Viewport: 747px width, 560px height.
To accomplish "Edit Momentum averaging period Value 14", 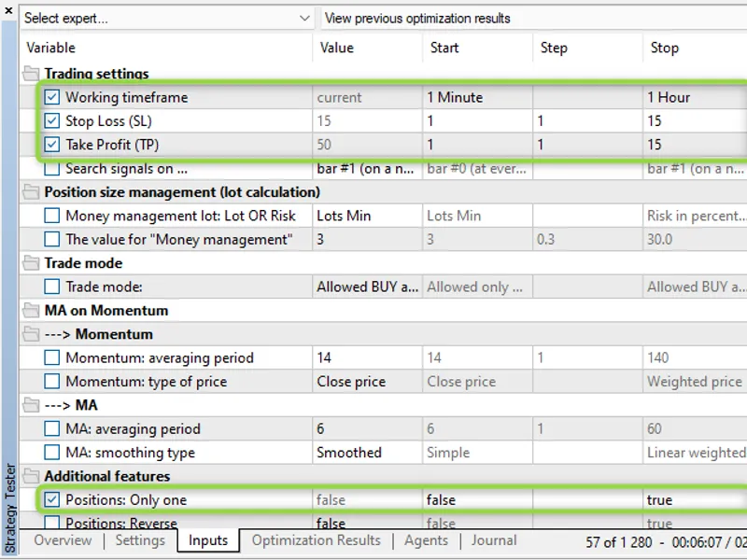I will pos(368,357).
